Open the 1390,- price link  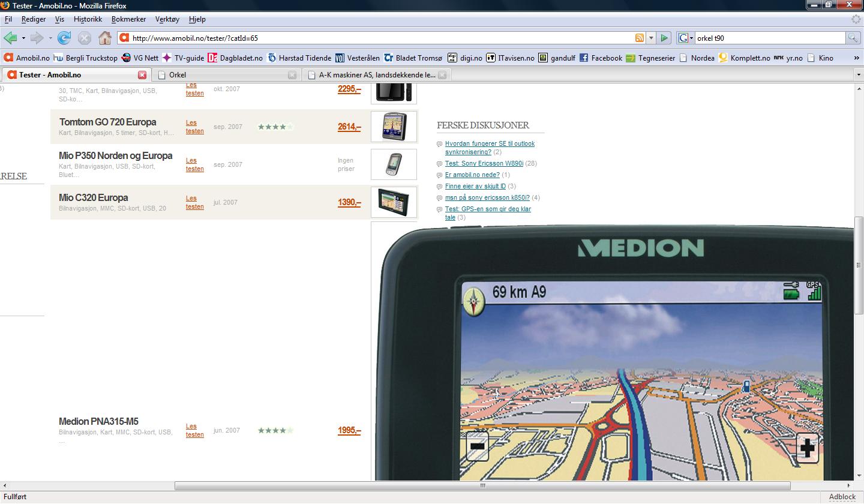pyautogui.click(x=349, y=202)
